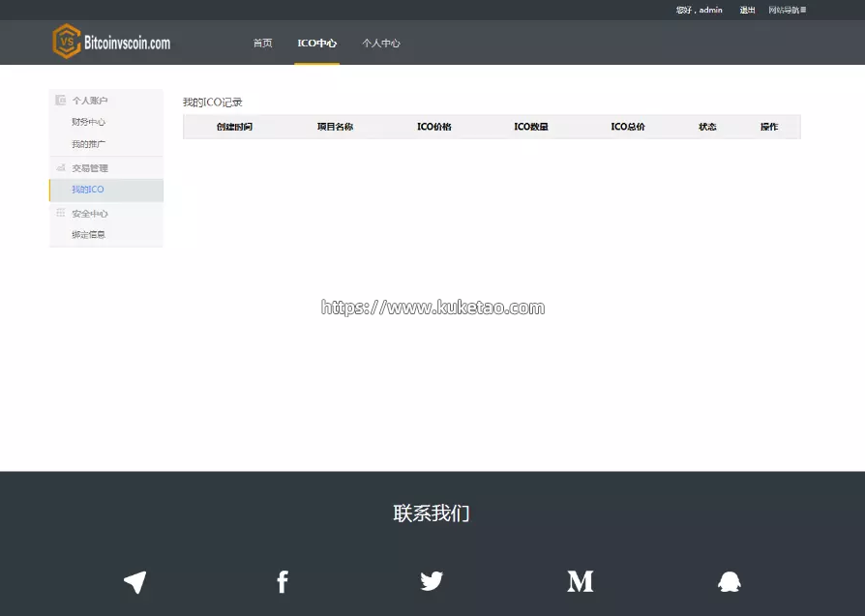The image size is (865, 616).
Task: Click 交易管理 section header
Action: tap(90, 168)
